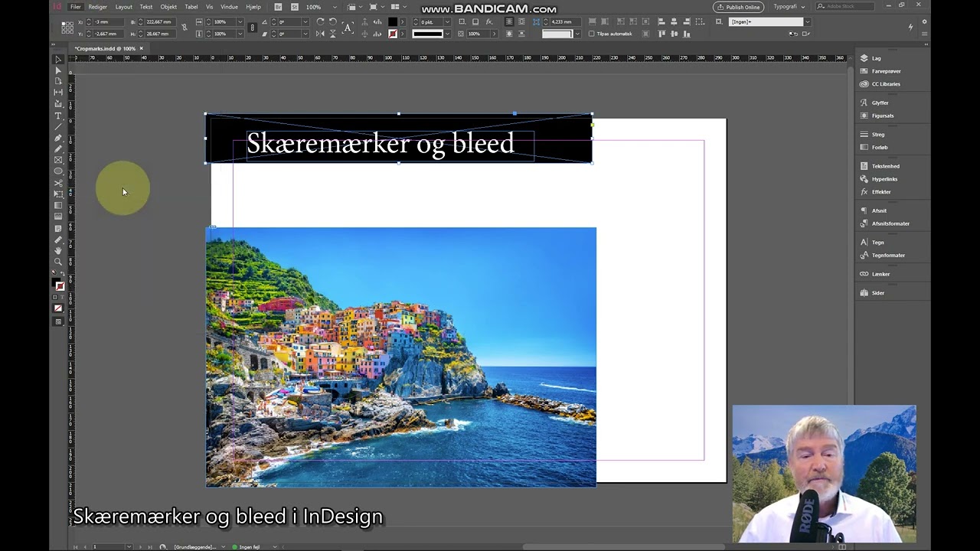This screenshot has width=980, height=551.
Task: Open the Adobe Bridge (Br) icon
Action: click(278, 7)
